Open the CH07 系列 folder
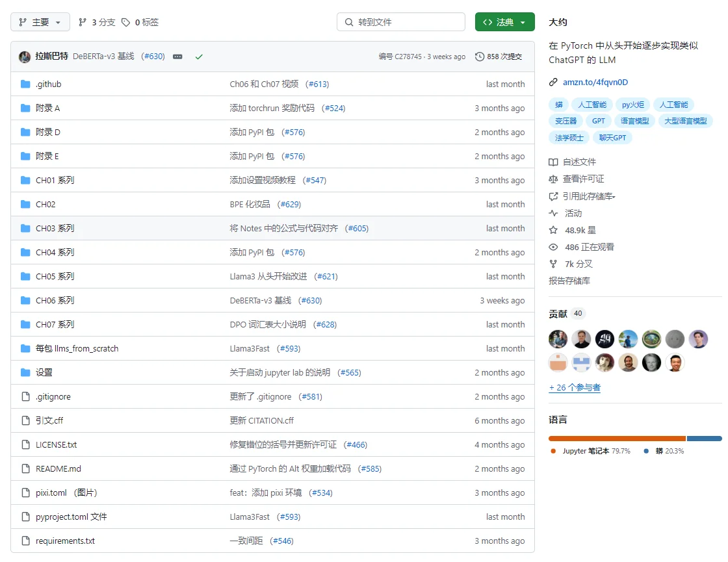Image resolution: width=728 pixels, height=562 pixels. [x=55, y=324]
